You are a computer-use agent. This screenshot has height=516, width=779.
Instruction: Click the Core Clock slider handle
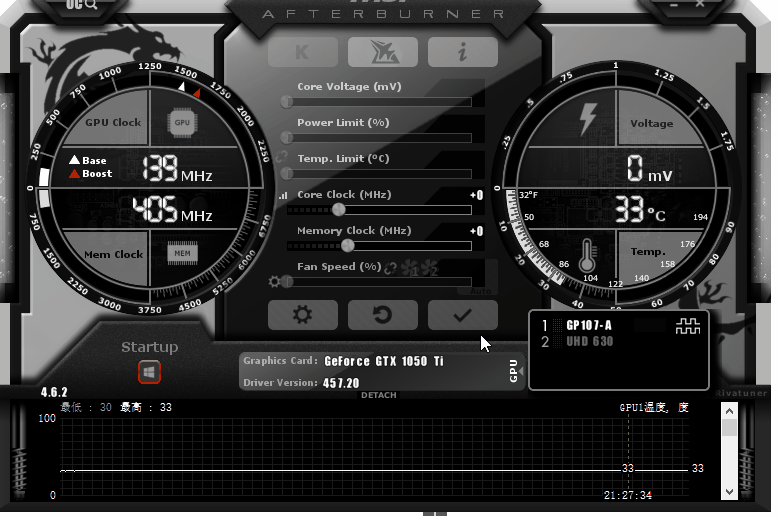pos(338,210)
